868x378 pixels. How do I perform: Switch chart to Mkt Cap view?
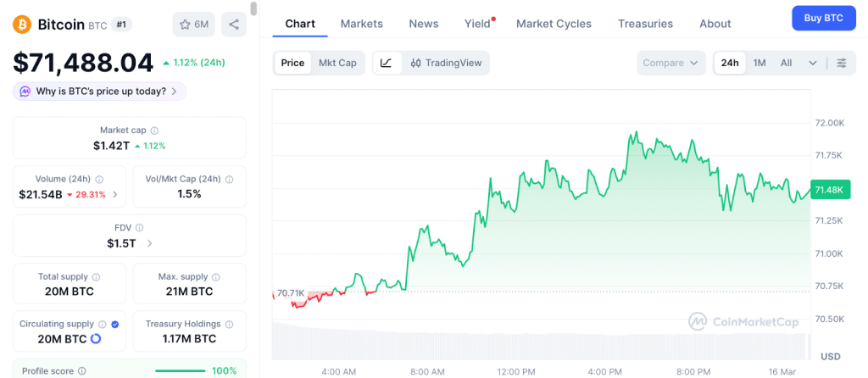click(337, 63)
